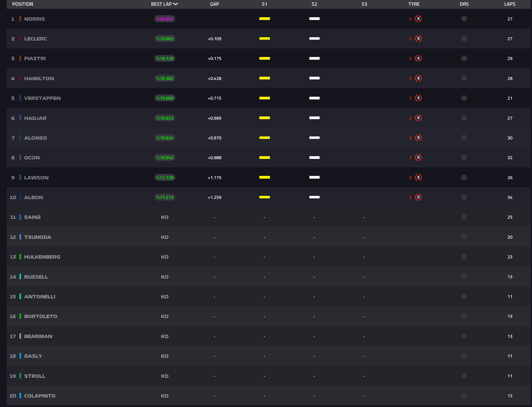
Task: Click the KO status for Sainz
Action: tap(165, 217)
